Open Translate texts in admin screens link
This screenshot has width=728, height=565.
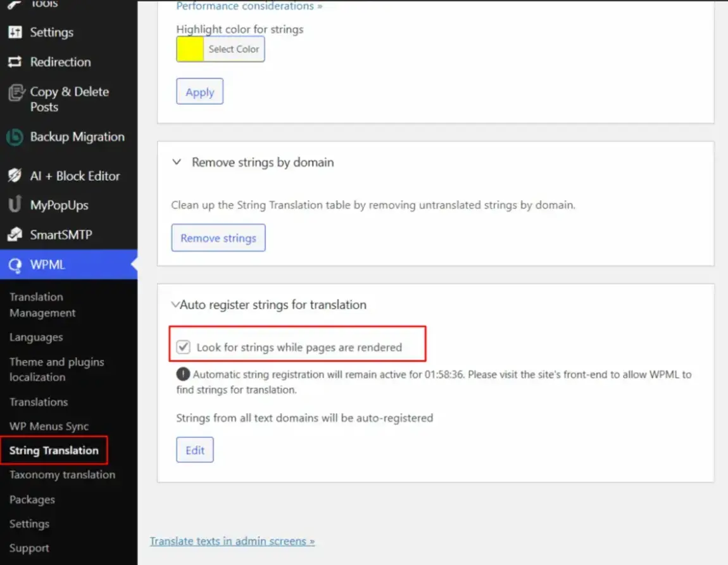click(x=232, y=541)
